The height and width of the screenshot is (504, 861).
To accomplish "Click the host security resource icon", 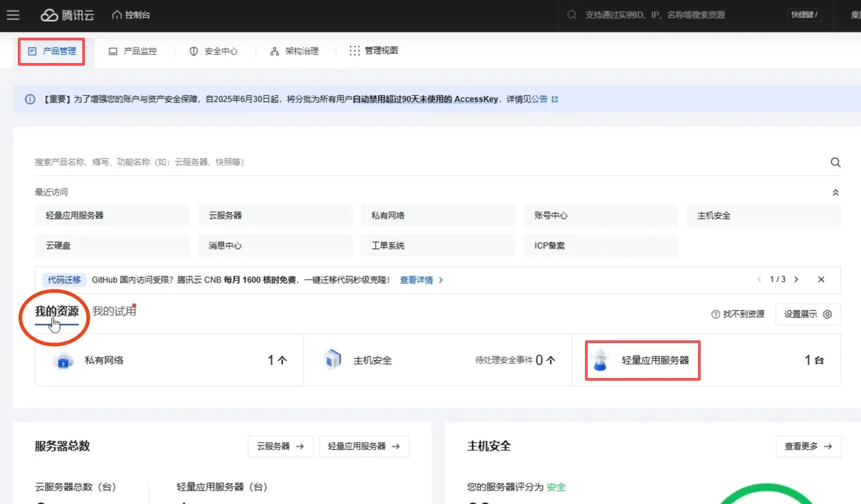I will point(333,360).
